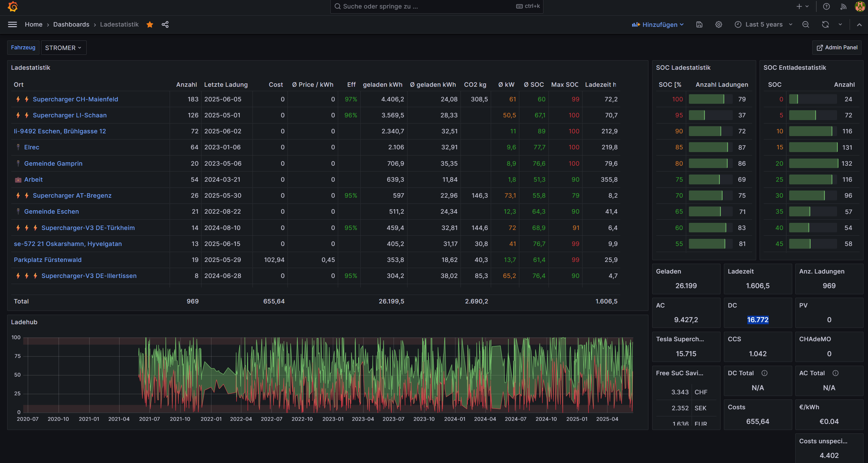Unstar the Ladestatistik dashboard
868x463 pixels.
(150, 24)
